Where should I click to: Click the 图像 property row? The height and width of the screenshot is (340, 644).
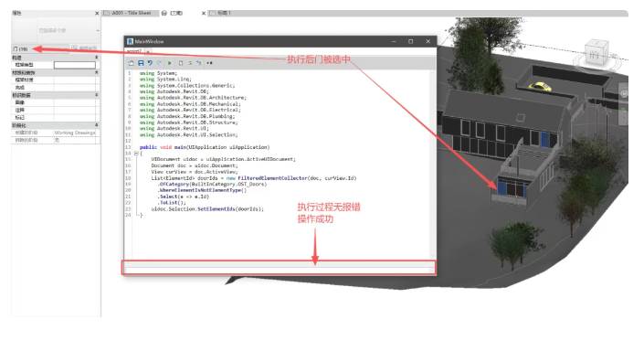[56, 102]
